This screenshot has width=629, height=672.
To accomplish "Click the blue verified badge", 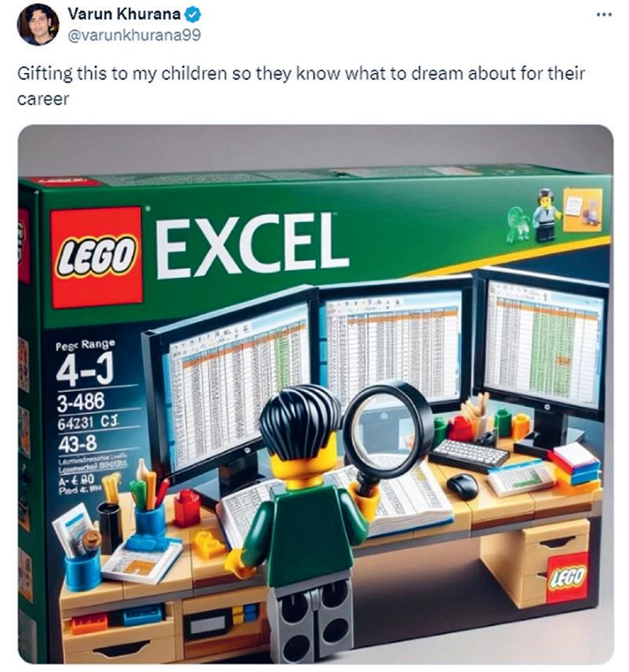I will tap(192, 15).
